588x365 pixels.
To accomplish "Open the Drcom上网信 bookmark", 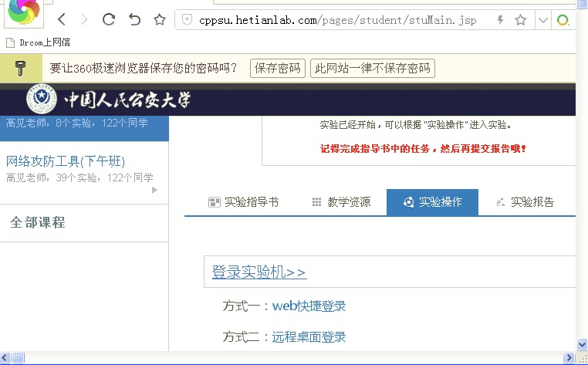I will [45, 42].
